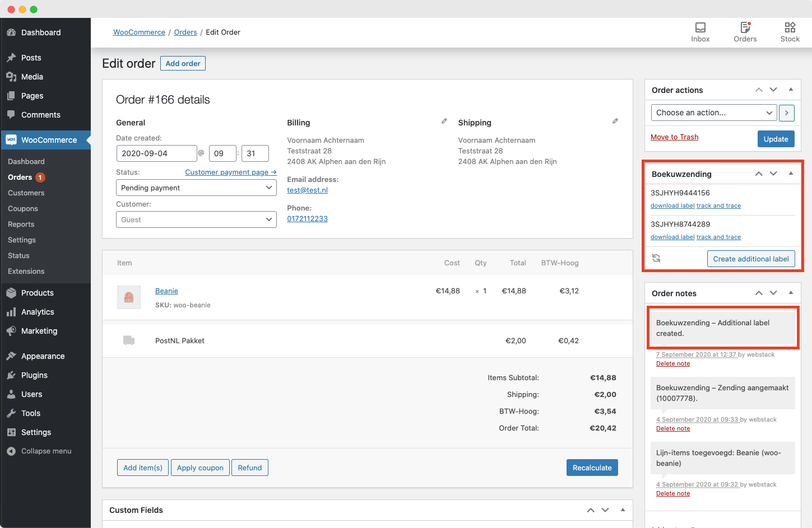Image resolution: width=812 pixels, height=528 pixels.
Task: Apply the chosen order action arrow
Action: (x=787, y=113)
